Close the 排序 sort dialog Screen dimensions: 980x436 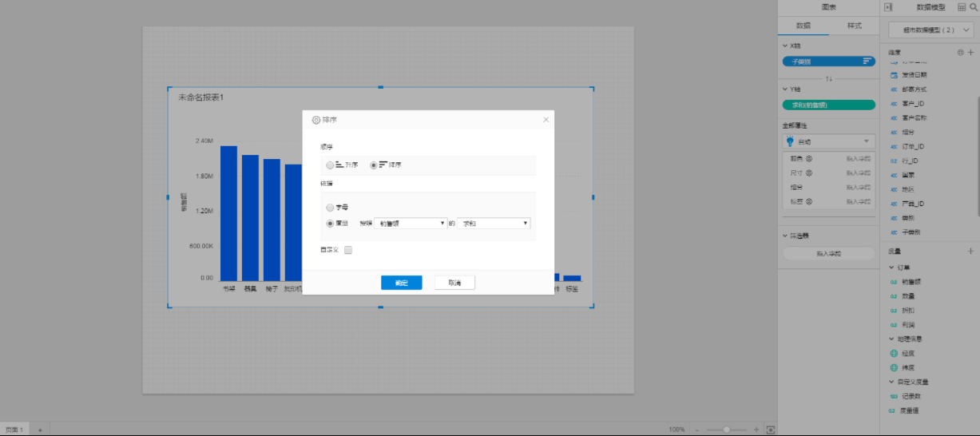pos(546,120)
